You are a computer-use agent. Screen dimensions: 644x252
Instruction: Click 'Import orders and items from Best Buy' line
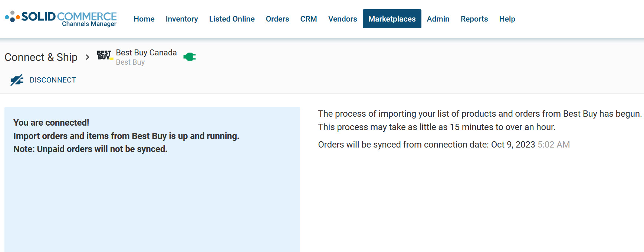(126, 136)
